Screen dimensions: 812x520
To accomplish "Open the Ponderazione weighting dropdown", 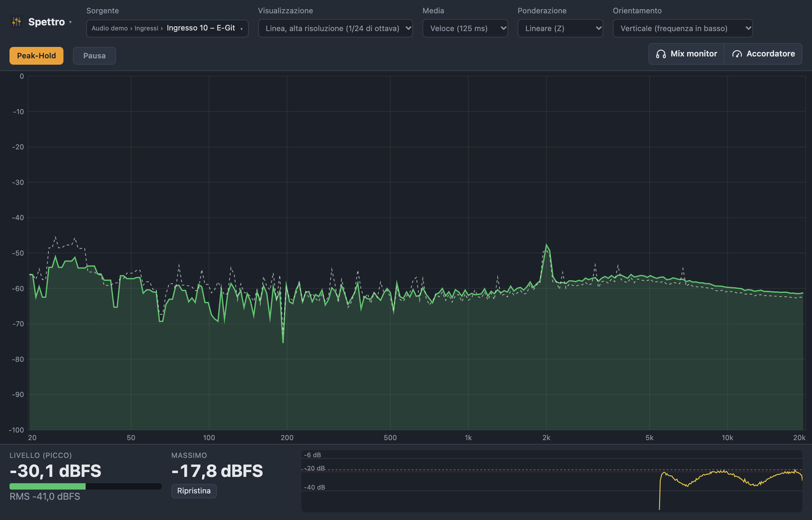I will click(560, 28).
